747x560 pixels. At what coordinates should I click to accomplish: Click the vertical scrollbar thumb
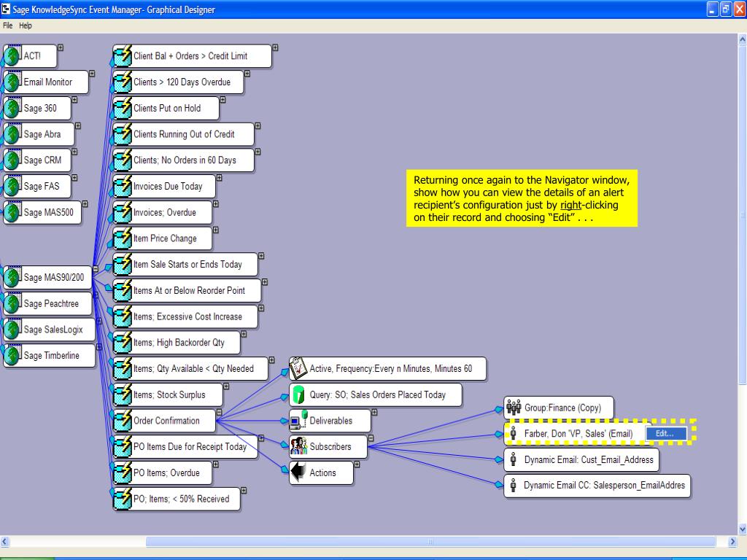tap(742, 214)
